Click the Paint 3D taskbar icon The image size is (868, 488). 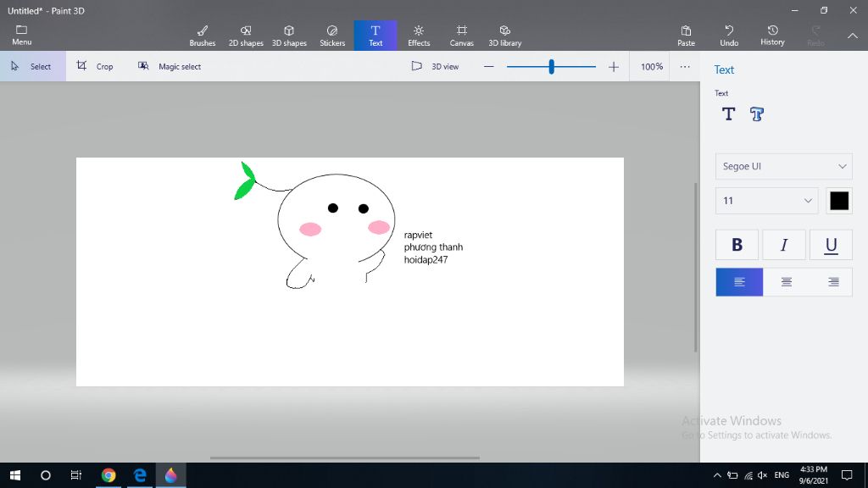(x=171, y=475)
